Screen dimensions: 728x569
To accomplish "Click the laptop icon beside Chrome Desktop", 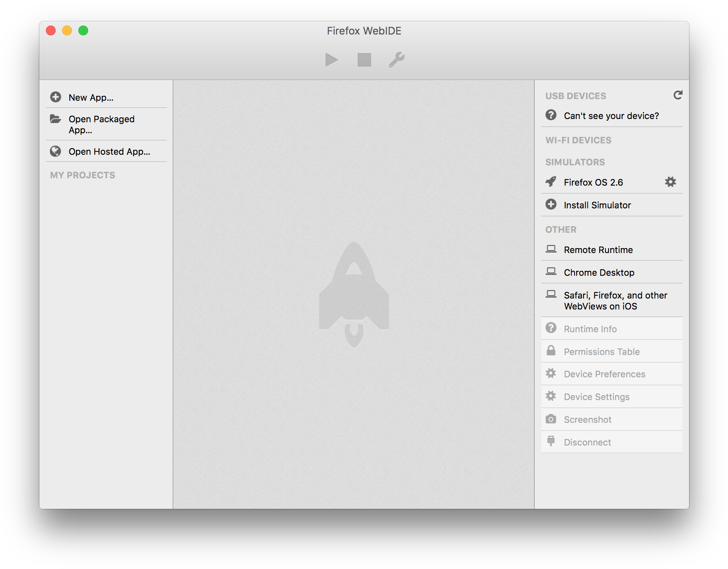I will pos(551,272).
